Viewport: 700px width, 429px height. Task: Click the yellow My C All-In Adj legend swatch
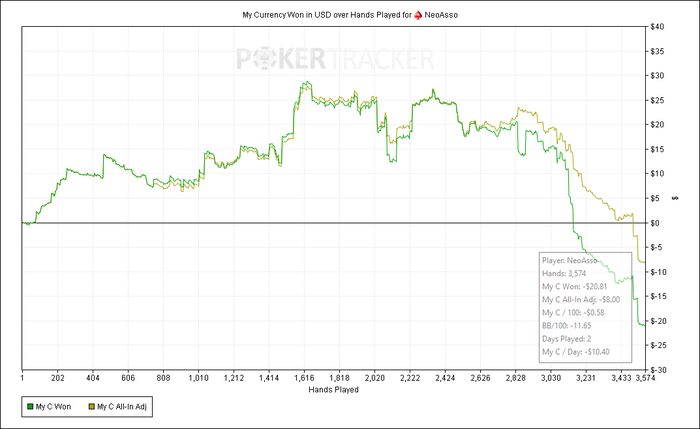tap(92, 407)
